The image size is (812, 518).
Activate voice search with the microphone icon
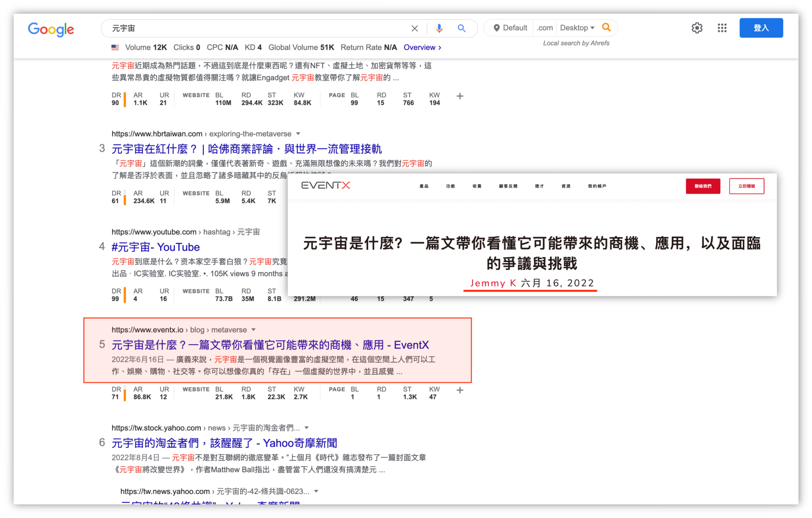(x=439, y=28)
